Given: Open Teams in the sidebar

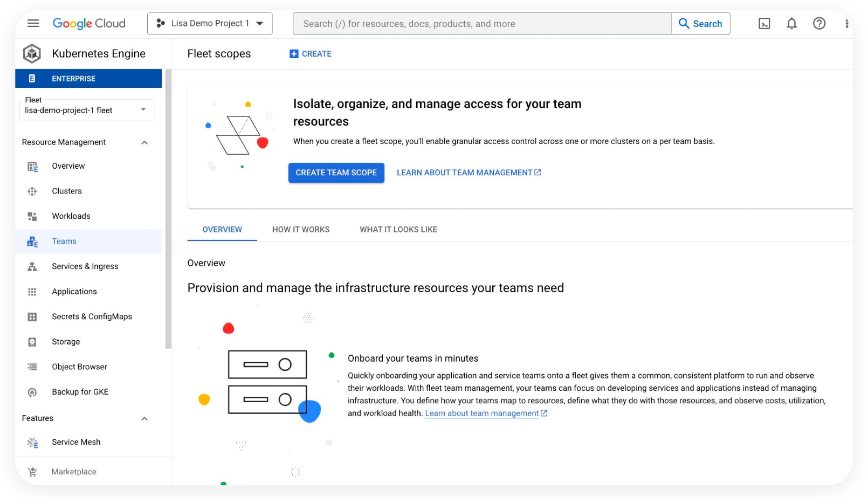Looking at the screenshot, I should click(88, 241).
